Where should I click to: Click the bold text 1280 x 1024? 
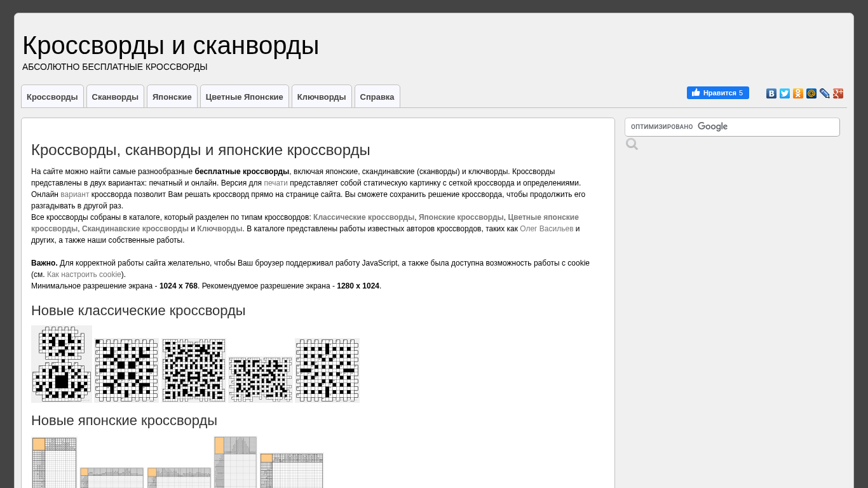(358, 286)
